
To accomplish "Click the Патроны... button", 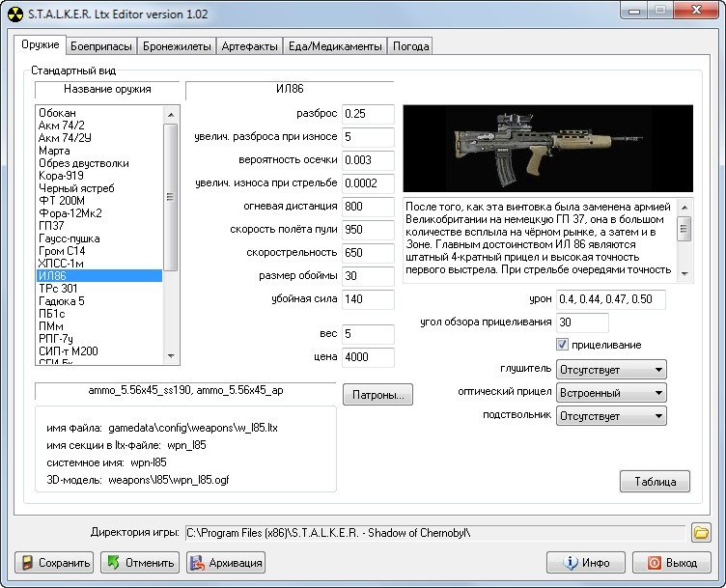I will pos(377,394).
